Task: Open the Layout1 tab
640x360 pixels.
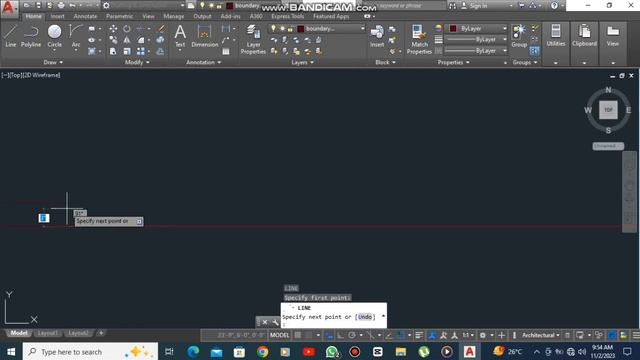Action: (x=47, y=333)
